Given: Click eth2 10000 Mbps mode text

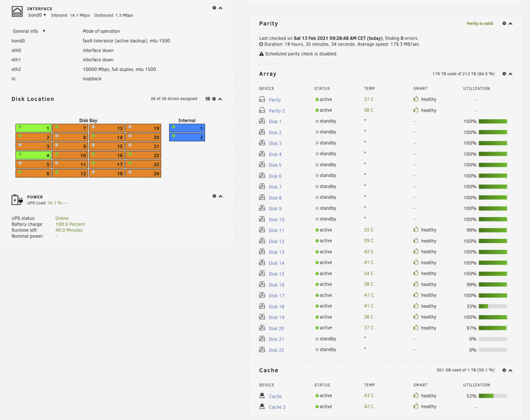Looking at the screenshot, I should [x=119, y=69].
